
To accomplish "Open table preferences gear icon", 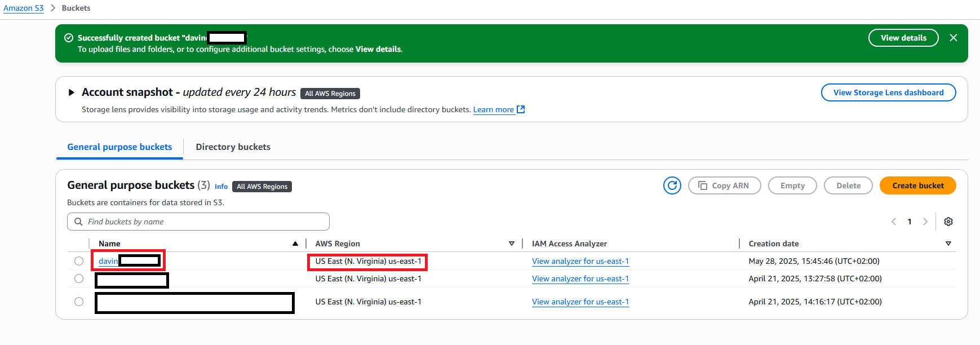I will tap(948, 222).
